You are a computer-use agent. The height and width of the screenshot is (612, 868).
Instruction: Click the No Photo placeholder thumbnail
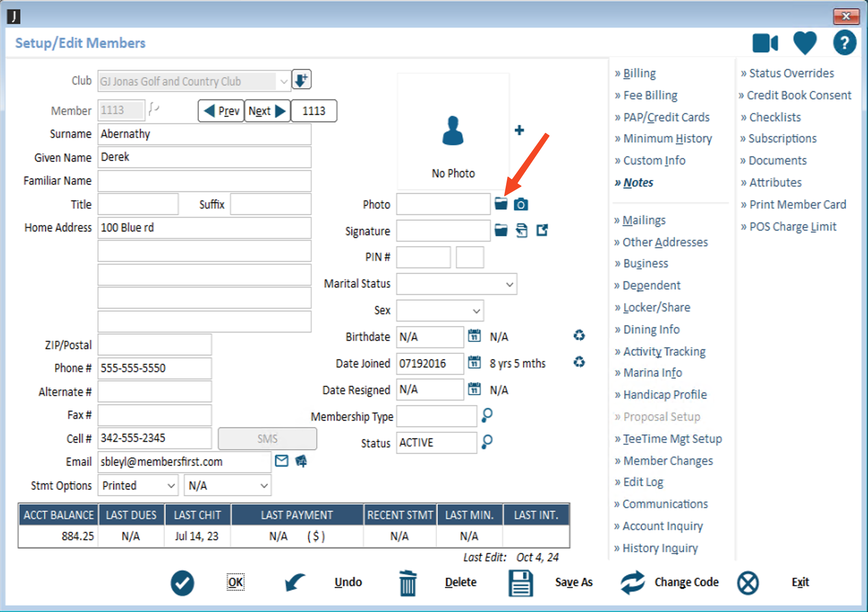[453, 131]
